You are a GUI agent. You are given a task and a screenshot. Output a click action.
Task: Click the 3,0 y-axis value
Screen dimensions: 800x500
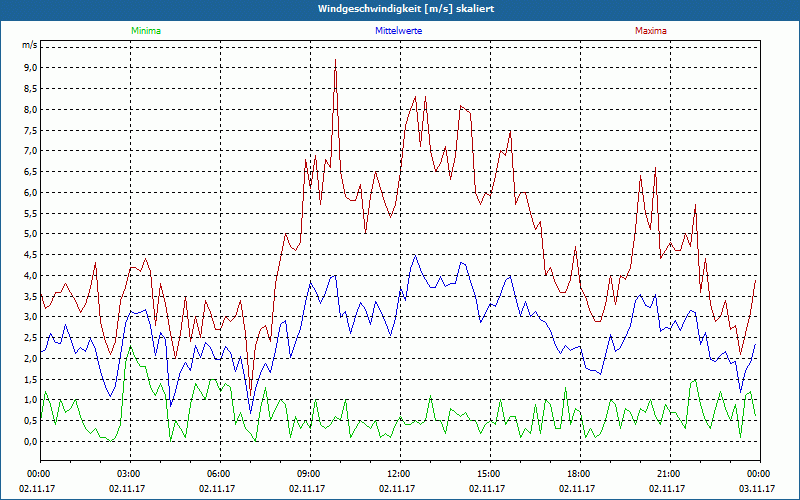[30, 317]
